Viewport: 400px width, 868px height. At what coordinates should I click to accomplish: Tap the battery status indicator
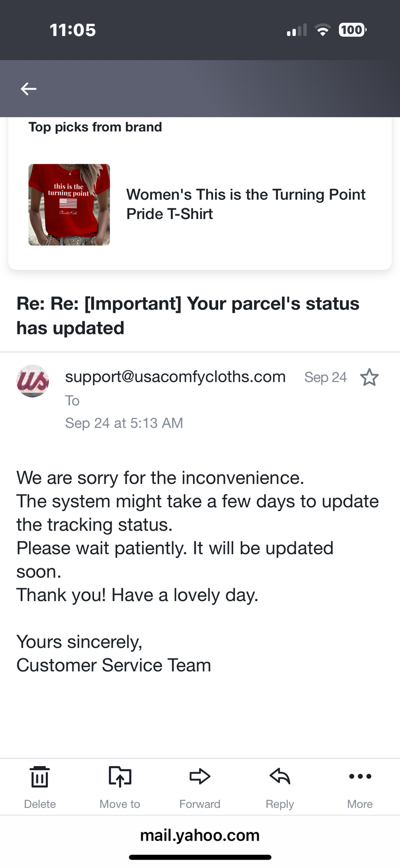[x=352, y=30]
